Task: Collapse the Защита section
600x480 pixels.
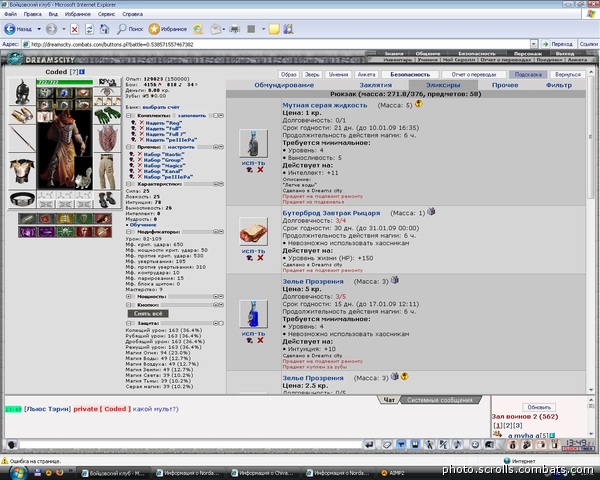Action: click(129, 323)
